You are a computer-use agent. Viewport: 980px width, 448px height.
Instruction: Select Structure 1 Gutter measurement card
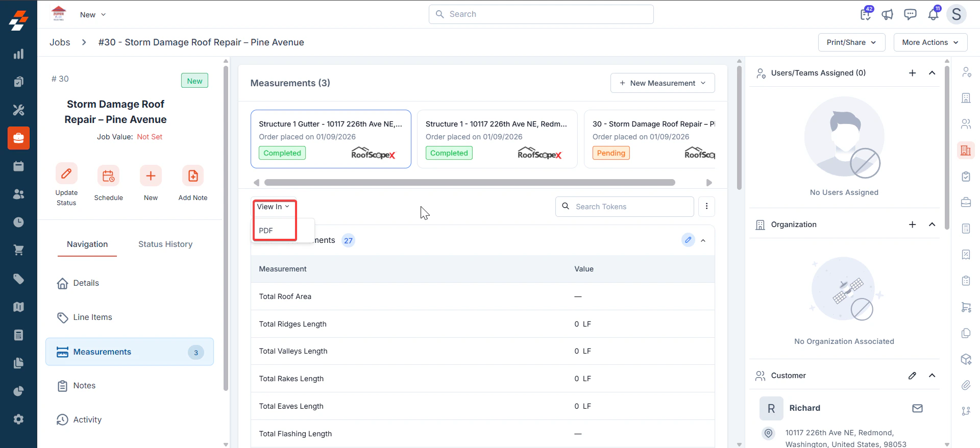[331, 139]
